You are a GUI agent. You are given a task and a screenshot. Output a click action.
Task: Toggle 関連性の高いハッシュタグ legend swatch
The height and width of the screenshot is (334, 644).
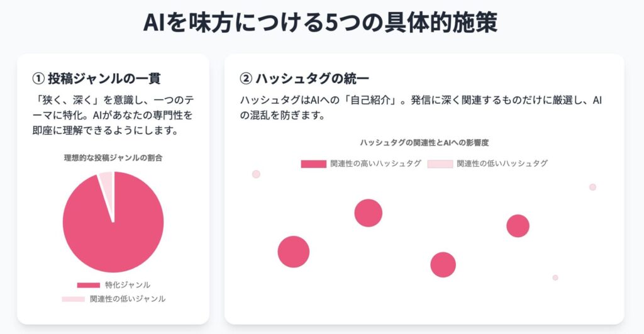(x=313, y=164)
